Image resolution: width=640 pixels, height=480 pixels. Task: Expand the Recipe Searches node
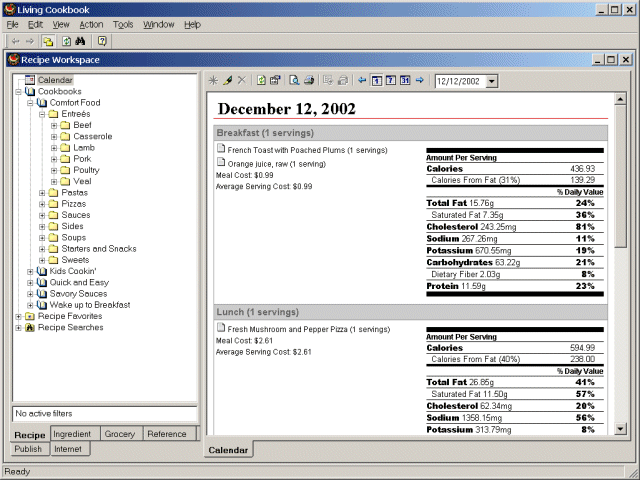18,328
